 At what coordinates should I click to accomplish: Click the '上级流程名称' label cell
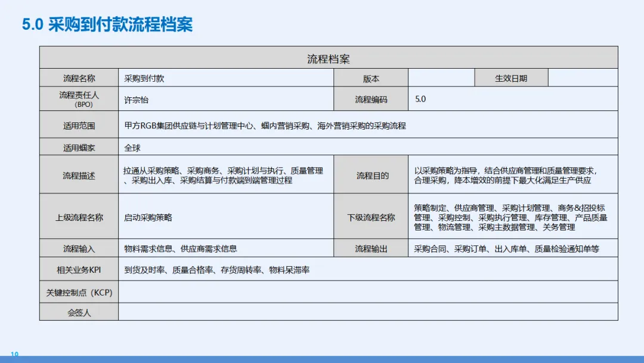(x=79, y=216)
